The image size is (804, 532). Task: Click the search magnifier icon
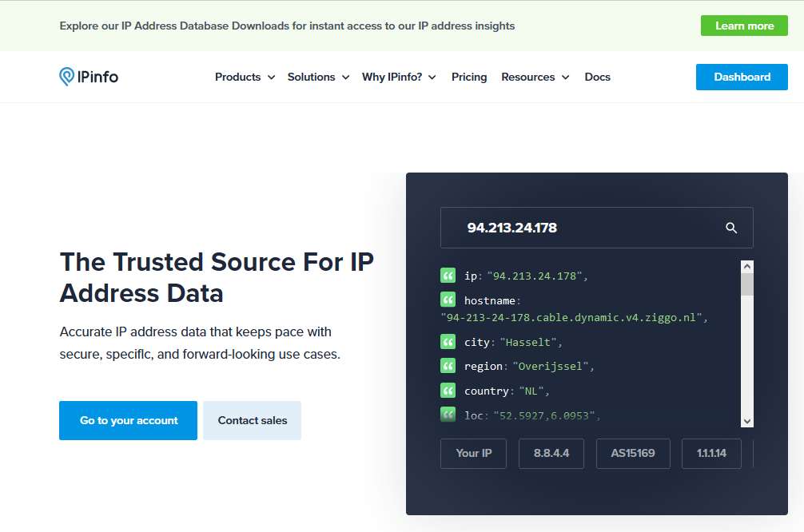point(731,228)
